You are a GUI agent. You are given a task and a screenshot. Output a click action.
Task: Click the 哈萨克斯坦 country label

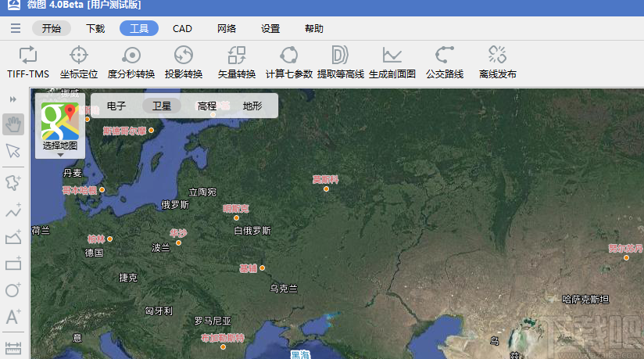pyautogui.click(x=585, y=300)
